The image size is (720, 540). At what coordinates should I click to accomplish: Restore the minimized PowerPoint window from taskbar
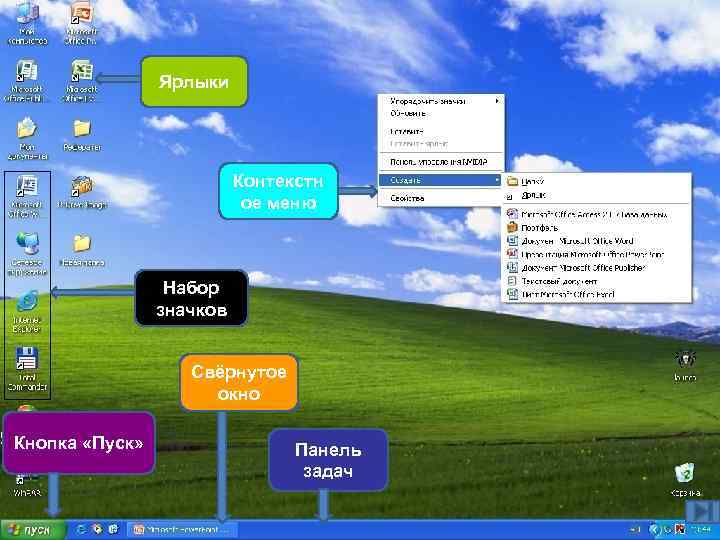(x=182, y=530)
